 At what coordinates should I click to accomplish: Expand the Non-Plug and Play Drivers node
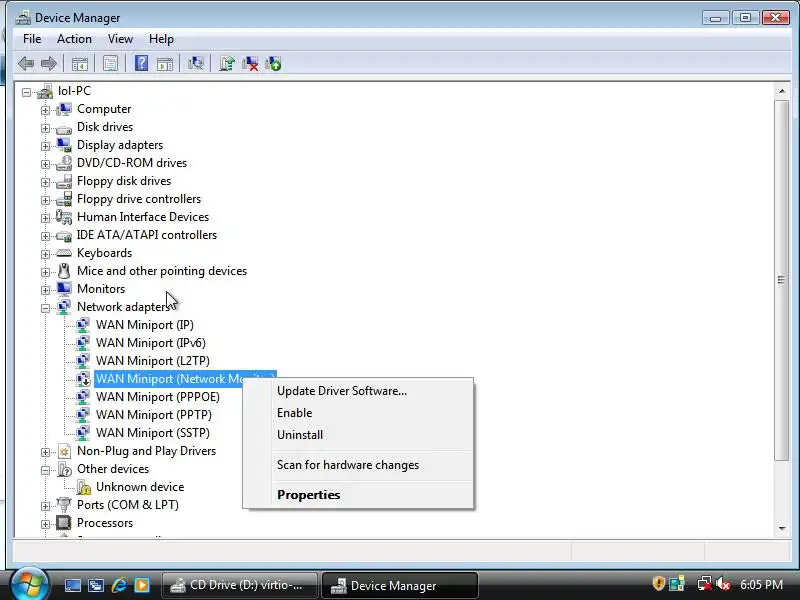tap(45, 452)
